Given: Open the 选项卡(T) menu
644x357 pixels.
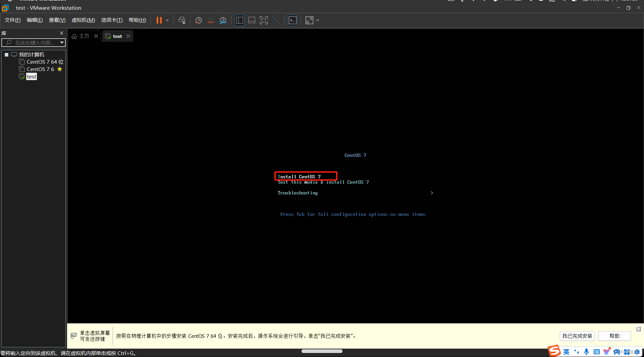Looking at the screenshot, I should coord(112,20).
